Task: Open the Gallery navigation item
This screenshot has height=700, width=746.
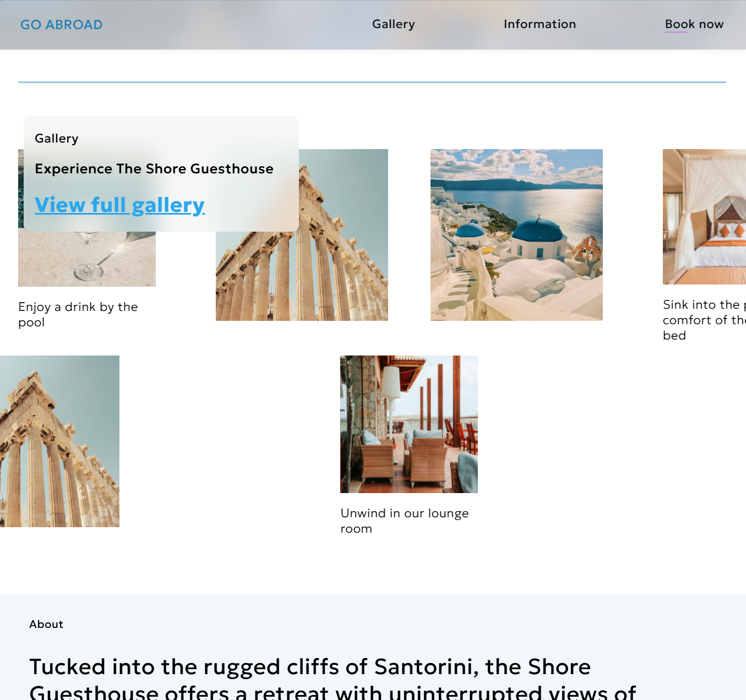Action: [x=393, y=24]
